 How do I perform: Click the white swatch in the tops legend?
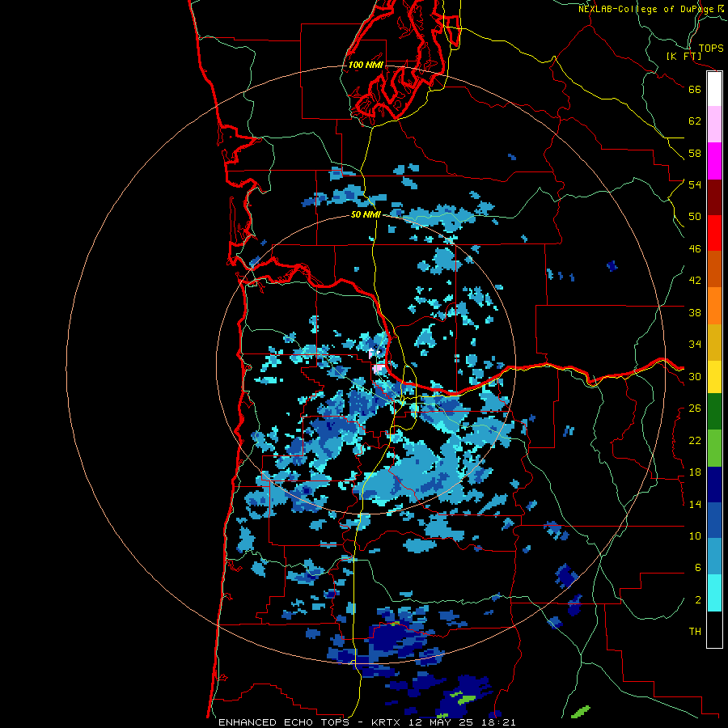[714, 89]
